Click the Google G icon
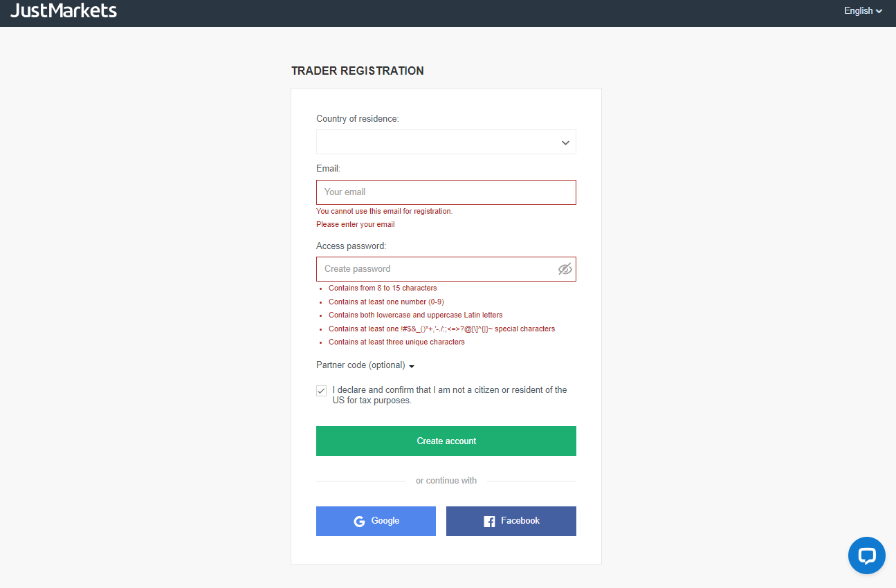The image size is (896, 588). point(360,521)
